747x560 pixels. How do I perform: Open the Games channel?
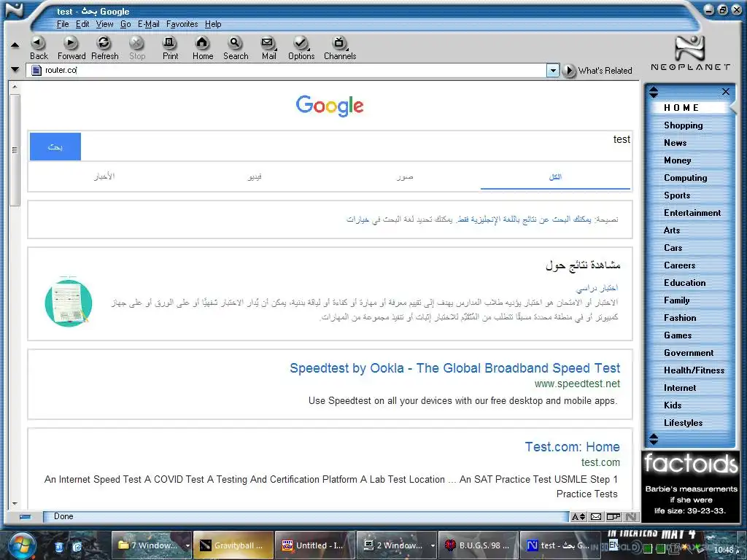point(678,335)
